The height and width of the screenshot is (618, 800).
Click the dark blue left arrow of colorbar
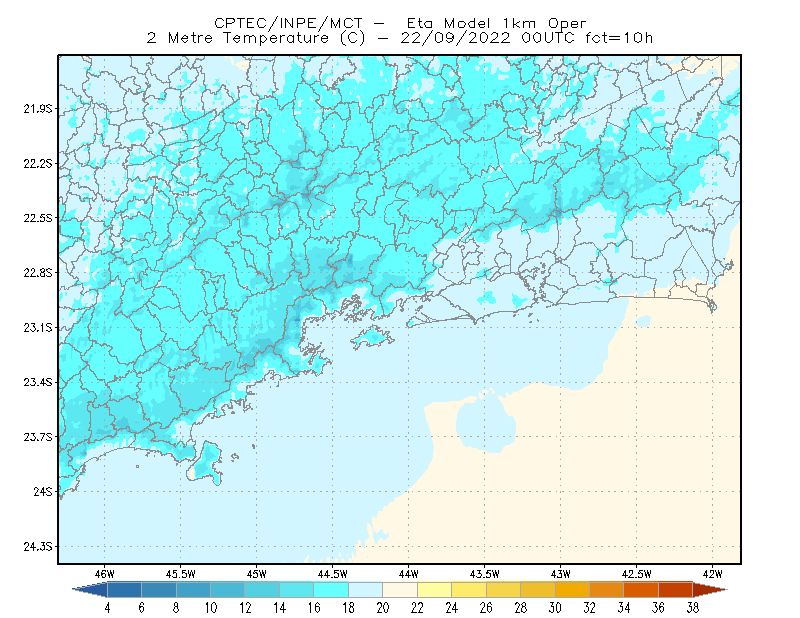[x=91, y=590]
